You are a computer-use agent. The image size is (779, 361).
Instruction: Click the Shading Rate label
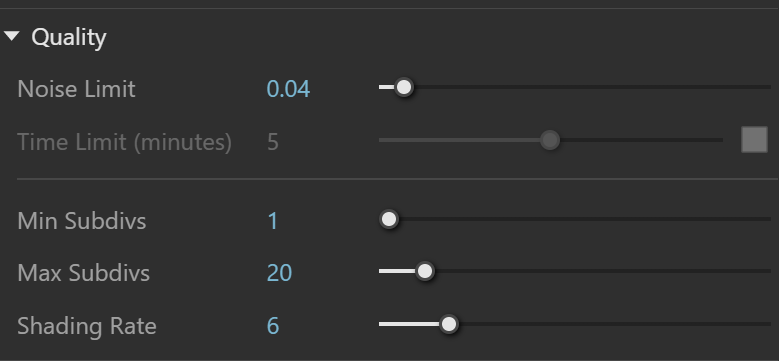pos(87,327)
